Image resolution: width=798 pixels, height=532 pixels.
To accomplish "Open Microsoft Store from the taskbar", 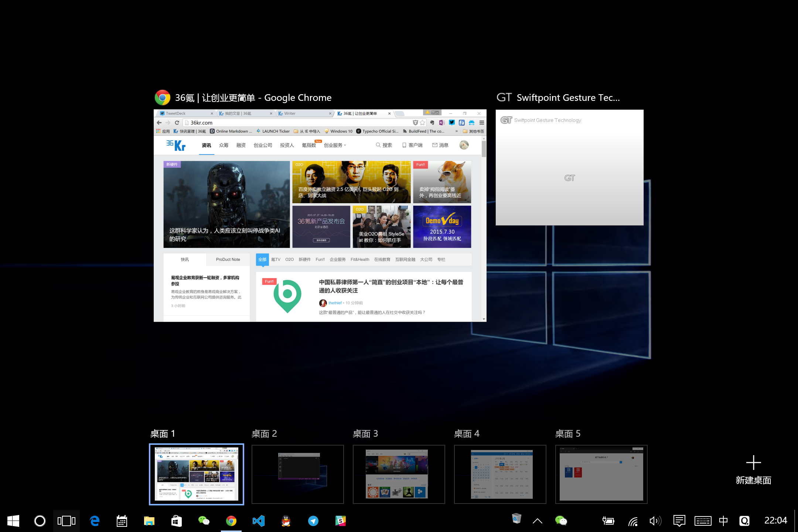I will pos(177,521).
